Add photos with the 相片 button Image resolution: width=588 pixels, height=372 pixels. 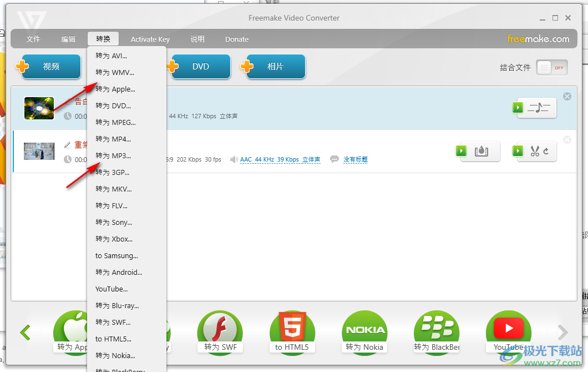click(275, 67)
